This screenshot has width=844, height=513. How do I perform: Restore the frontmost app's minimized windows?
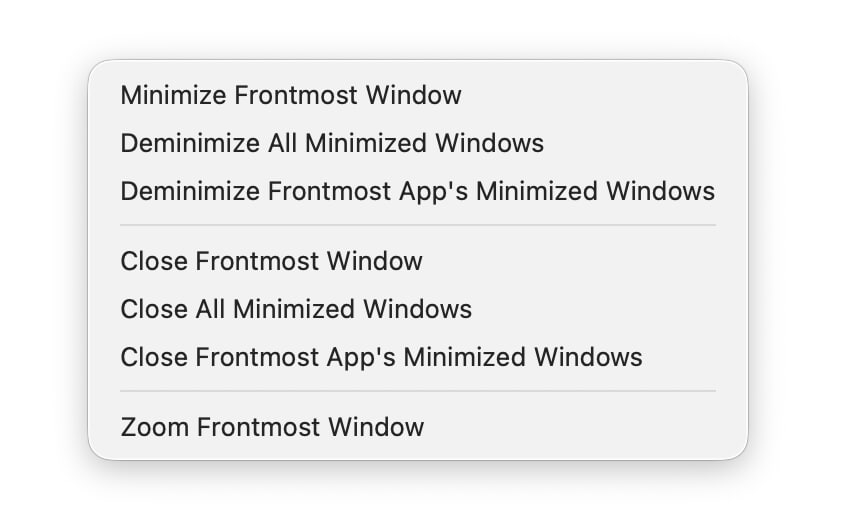coord(417,191)
